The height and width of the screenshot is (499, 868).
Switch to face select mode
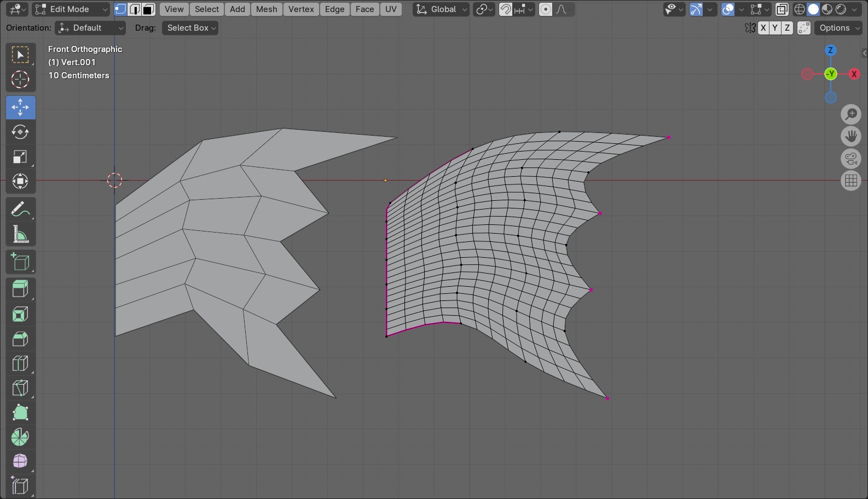click(148, 9)
